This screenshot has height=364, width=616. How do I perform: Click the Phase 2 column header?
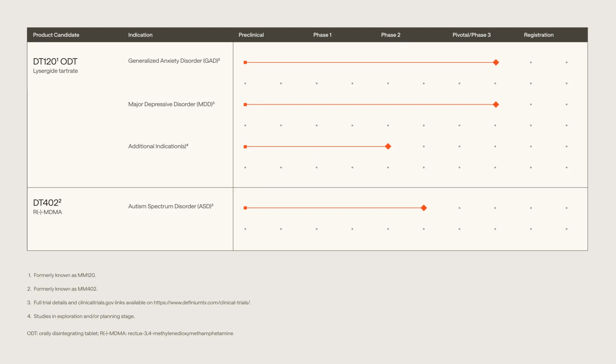391,35
